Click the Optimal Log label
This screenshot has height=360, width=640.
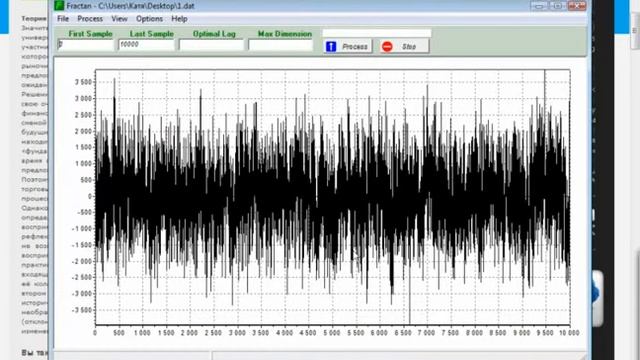click(214, 34)
